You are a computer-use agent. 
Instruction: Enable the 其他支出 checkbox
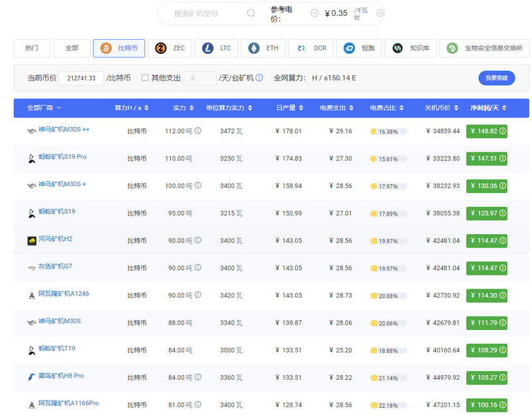click(145, 78)
